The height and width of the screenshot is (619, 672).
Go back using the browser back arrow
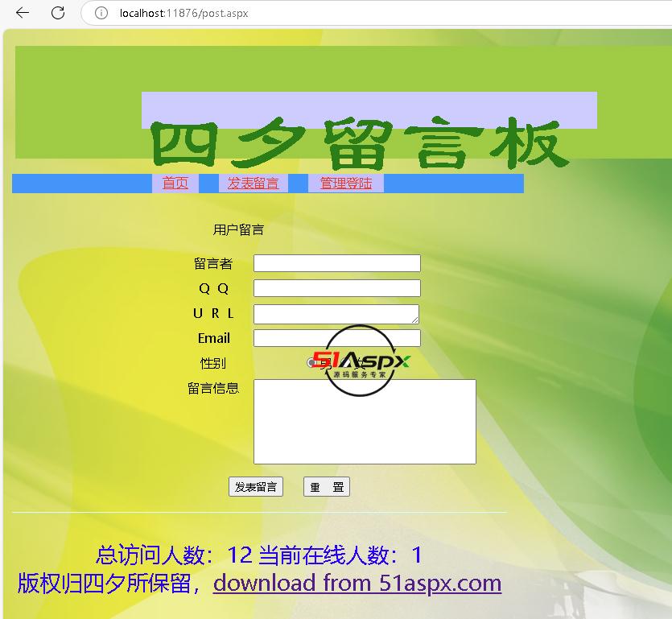click(23, 13)
